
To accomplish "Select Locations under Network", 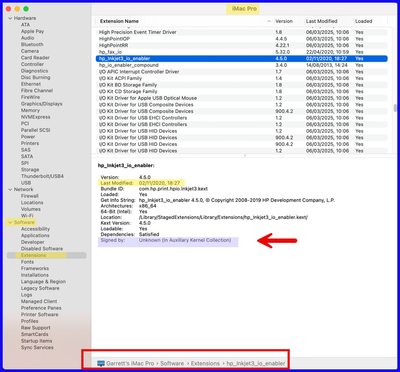I will click(32, 203).
